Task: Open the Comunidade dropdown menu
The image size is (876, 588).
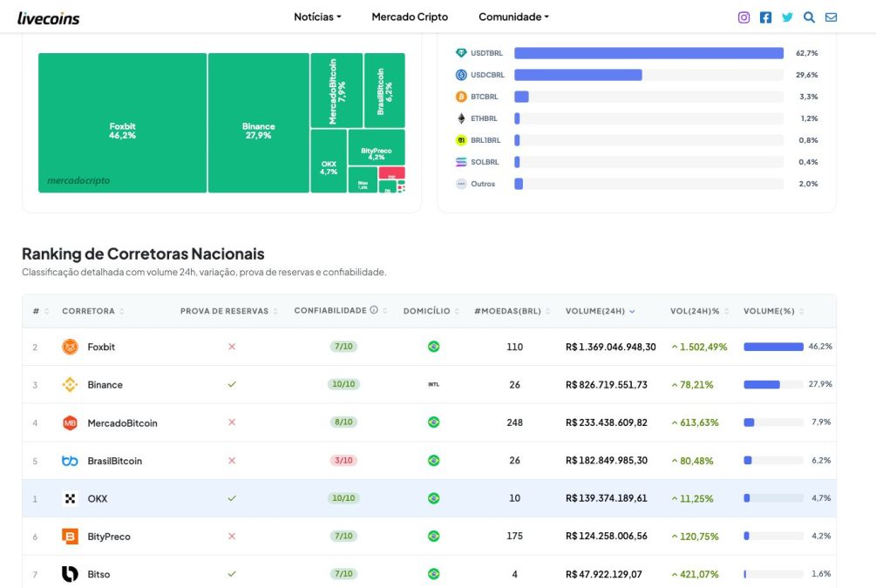Action: point(513,17)
